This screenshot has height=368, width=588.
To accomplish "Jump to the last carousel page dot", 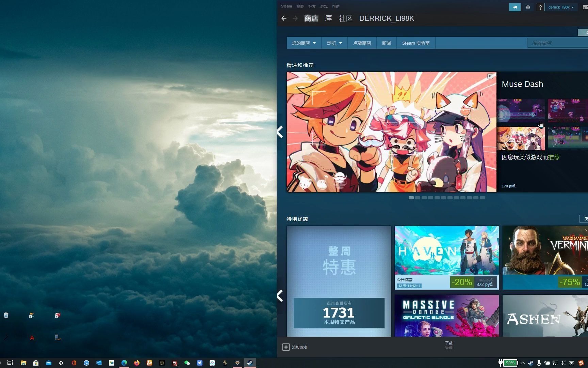I will tap(482, 198).
